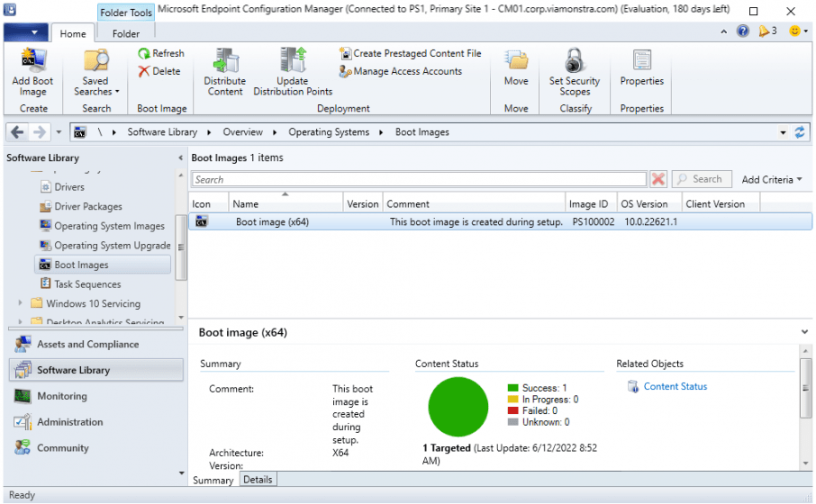Screen dimensions: 816x504
Task: Click the details pane vertical scrollbar
Action: 805,388
